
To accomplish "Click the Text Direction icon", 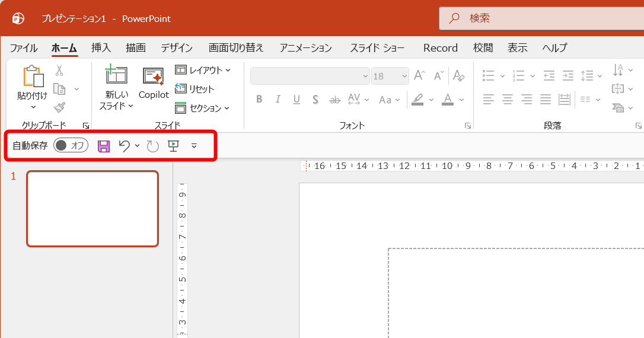I will (x=618, y=70).
